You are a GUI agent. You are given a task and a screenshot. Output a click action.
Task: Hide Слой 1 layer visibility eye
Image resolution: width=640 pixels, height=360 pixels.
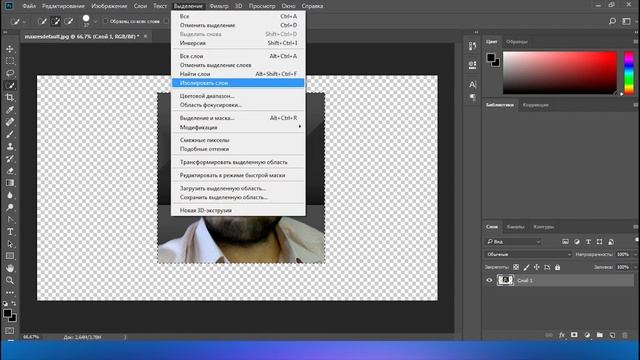pos(489,280)
